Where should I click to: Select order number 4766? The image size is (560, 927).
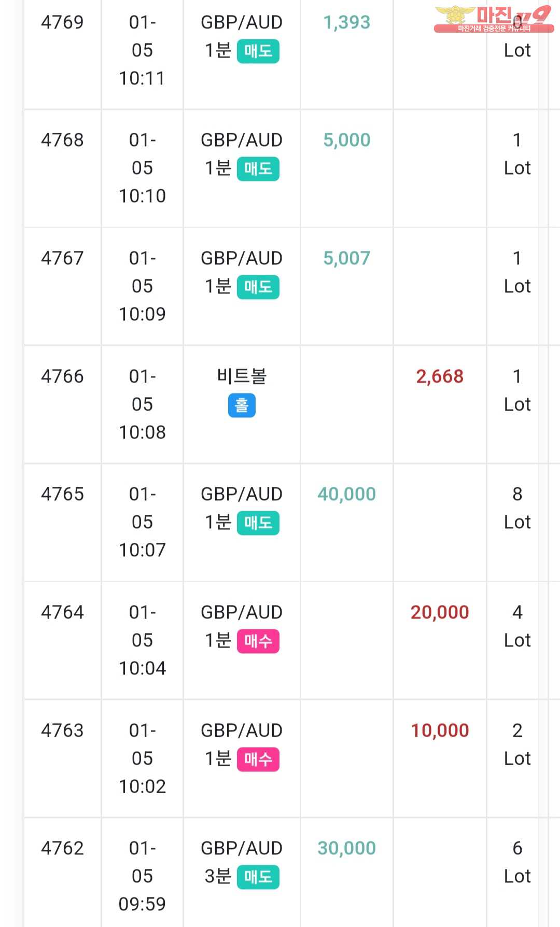62,376
